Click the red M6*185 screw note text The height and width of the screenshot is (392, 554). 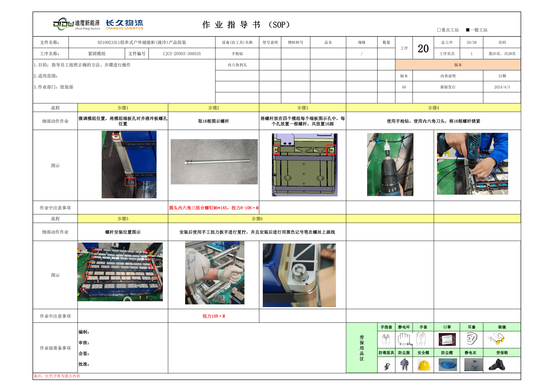tap(214, 208)
